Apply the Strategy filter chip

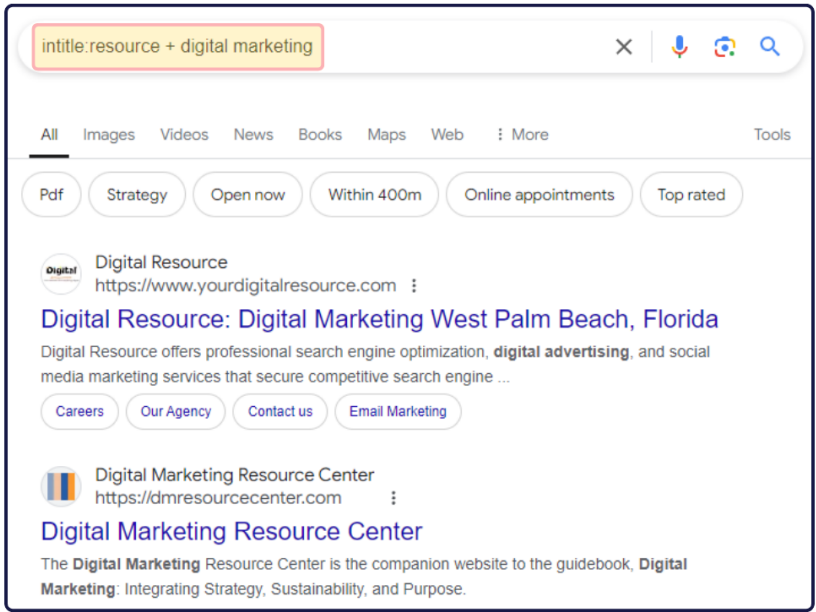click(137, 195)
